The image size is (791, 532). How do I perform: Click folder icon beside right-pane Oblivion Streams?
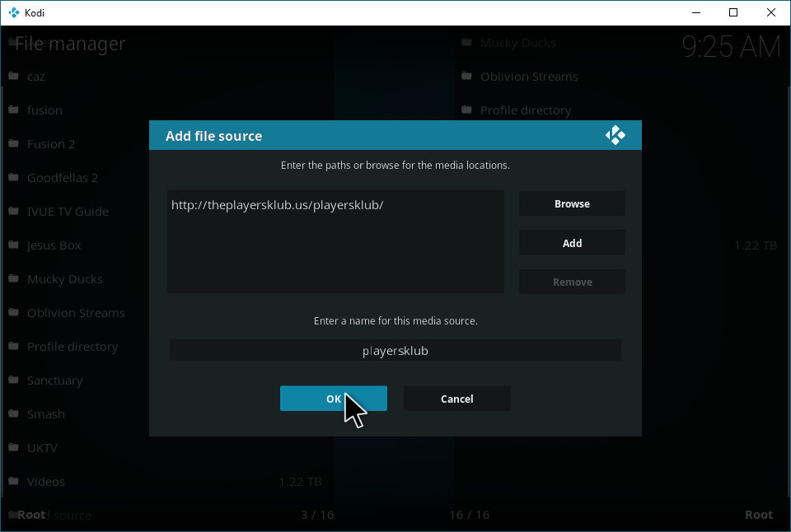pos(466,77)
